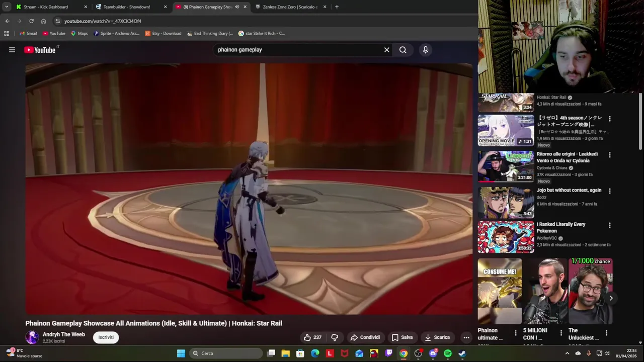Screen dimensions: 644x362
Task: Open the Maps bookmark
Action: click(79, 34)
